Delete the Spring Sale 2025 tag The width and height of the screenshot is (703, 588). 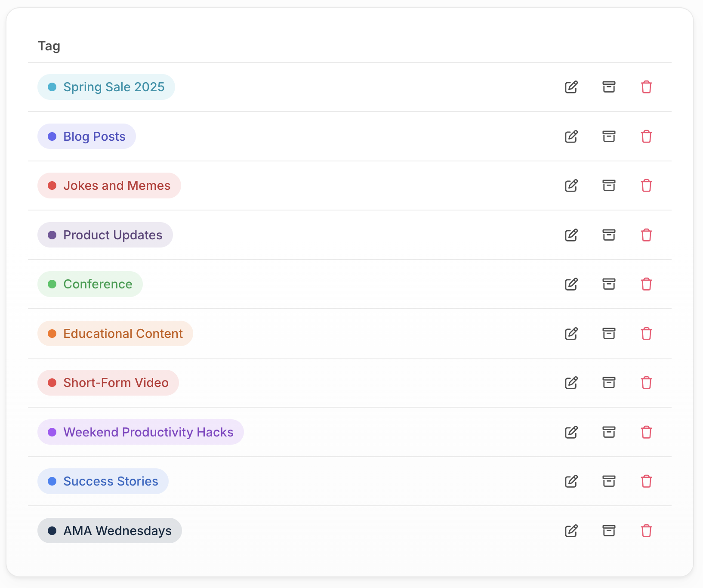point(646,87)
